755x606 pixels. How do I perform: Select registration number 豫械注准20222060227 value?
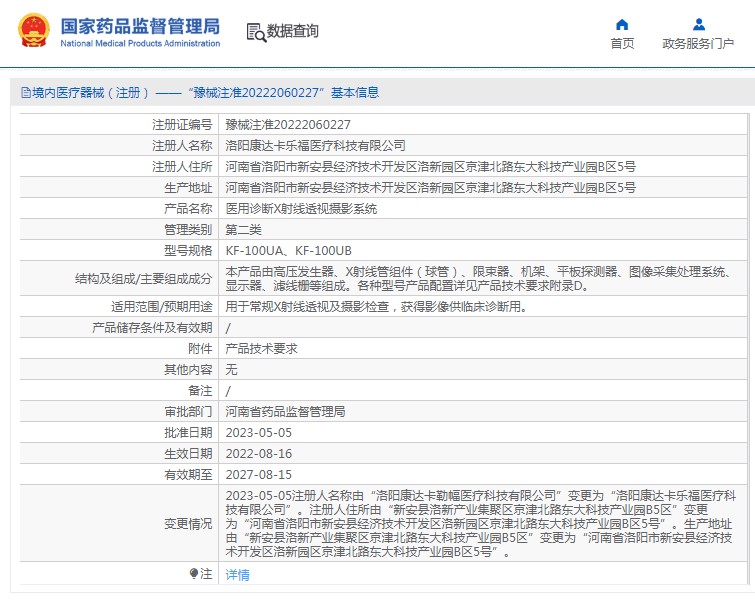click(x=288, y=125)
